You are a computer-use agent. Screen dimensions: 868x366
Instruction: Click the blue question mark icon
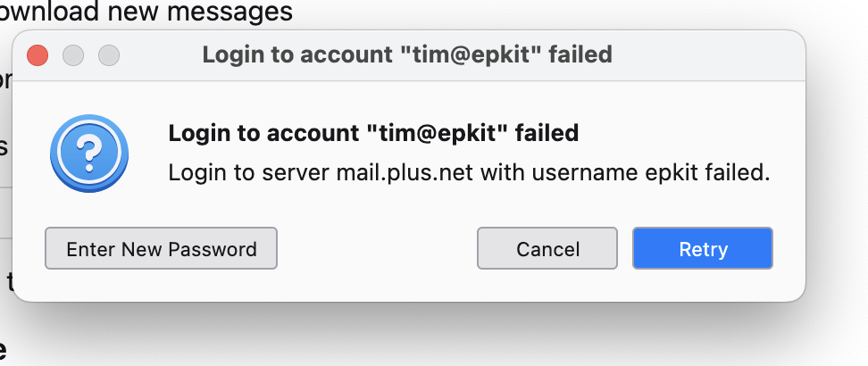coord(88,154)
